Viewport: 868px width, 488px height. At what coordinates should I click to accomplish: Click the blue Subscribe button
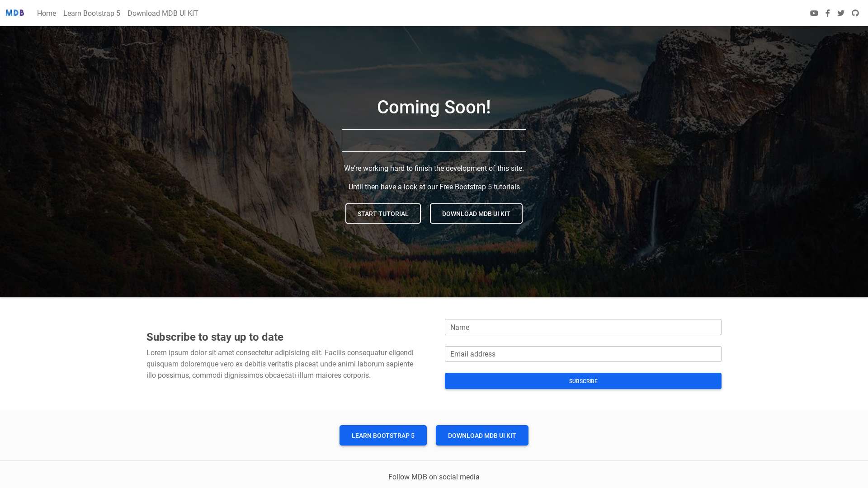pos(583,381)
